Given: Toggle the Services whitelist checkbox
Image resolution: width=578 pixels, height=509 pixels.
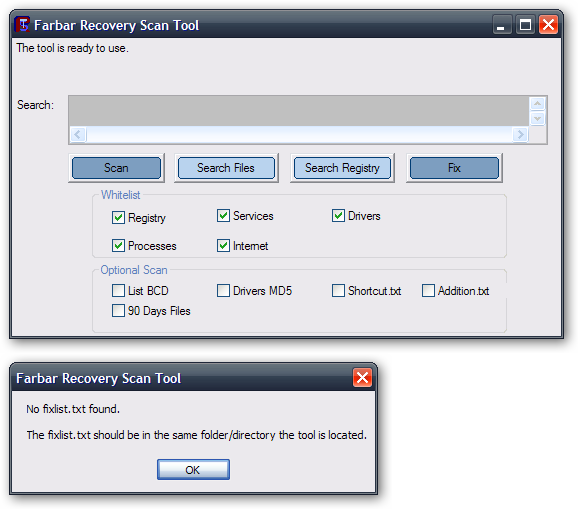Looking at the screenshot, I should [223, 216].
